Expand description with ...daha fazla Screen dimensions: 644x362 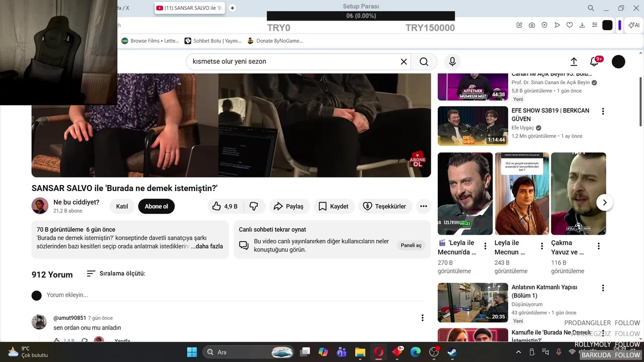click(207, 246)
